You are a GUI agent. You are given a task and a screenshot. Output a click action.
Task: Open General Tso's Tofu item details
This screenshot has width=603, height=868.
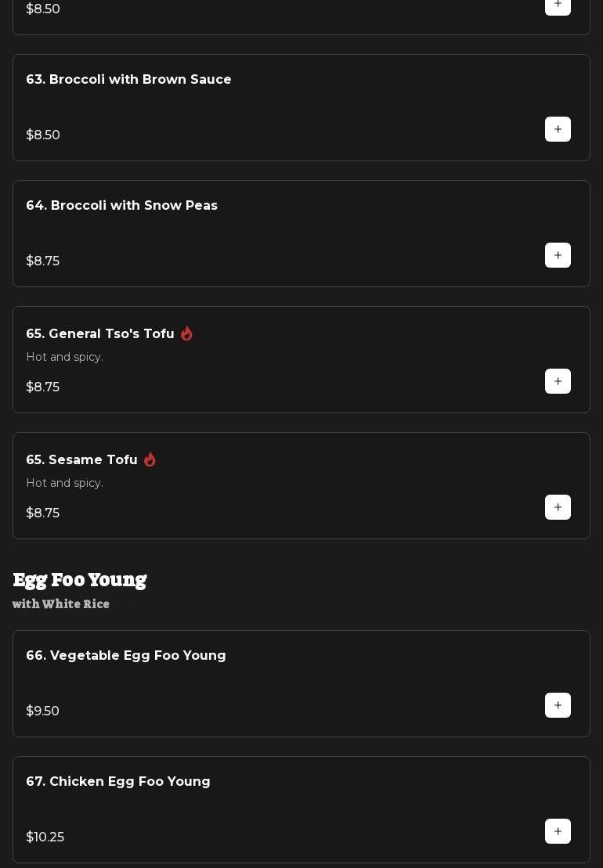(x=100, y=334)
